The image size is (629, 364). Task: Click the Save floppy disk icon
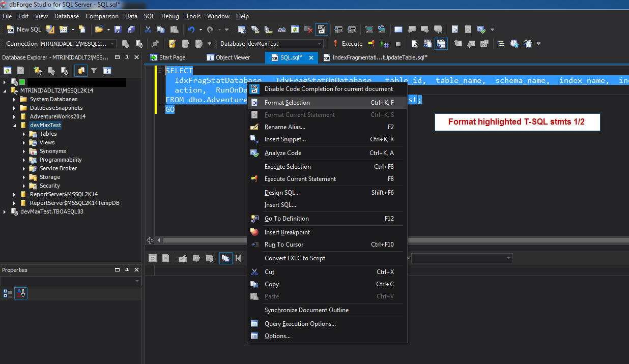pyautogui.click(x=118, y=29)
